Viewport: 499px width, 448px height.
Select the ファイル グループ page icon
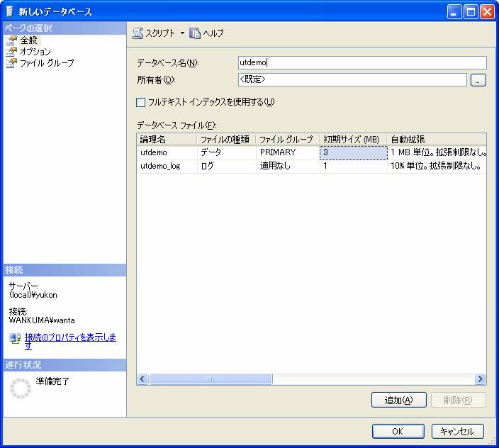pos(11,63)
